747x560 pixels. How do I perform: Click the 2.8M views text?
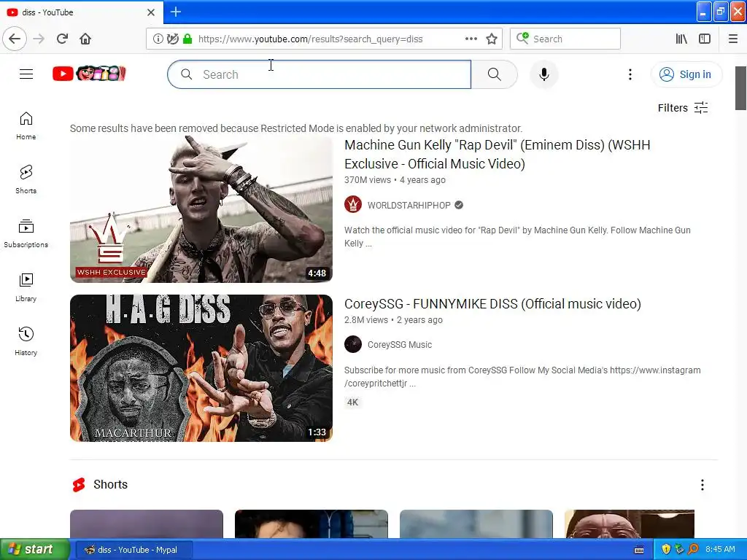tap(366, 320)
